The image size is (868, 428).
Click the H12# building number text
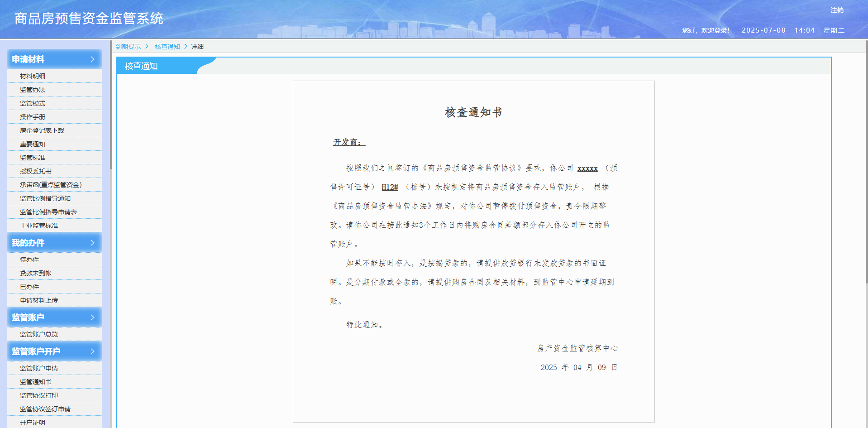(390, 187)
